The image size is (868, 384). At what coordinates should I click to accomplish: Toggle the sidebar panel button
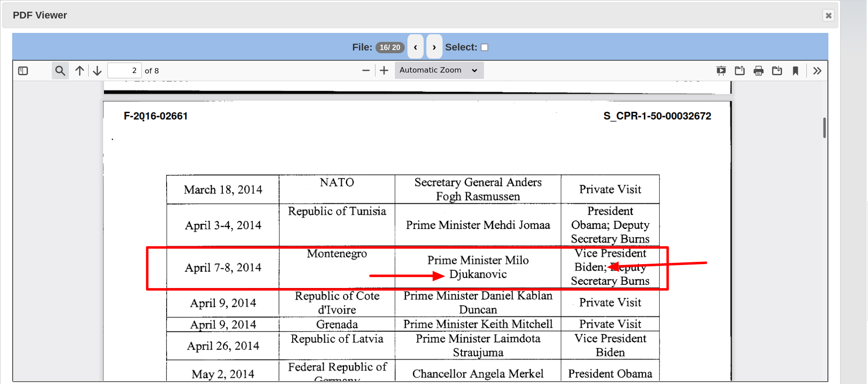(x=23, y=71)
